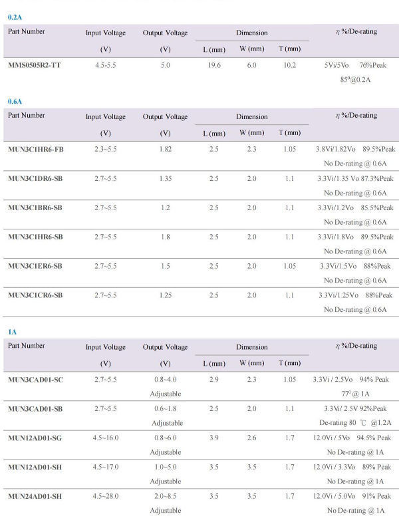Select the MUN24AD01-SH part number
The image size is (399, 532).
point(36,496)
